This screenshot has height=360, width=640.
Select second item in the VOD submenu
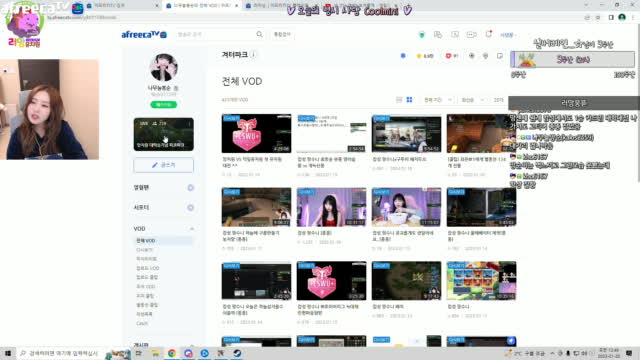tap(144, 250)
